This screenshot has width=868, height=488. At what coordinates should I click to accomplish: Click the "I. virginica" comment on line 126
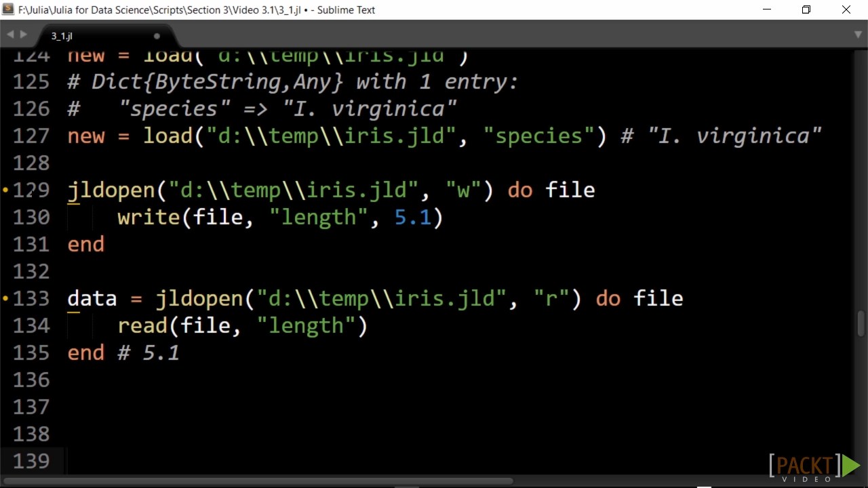click(370, 109)
